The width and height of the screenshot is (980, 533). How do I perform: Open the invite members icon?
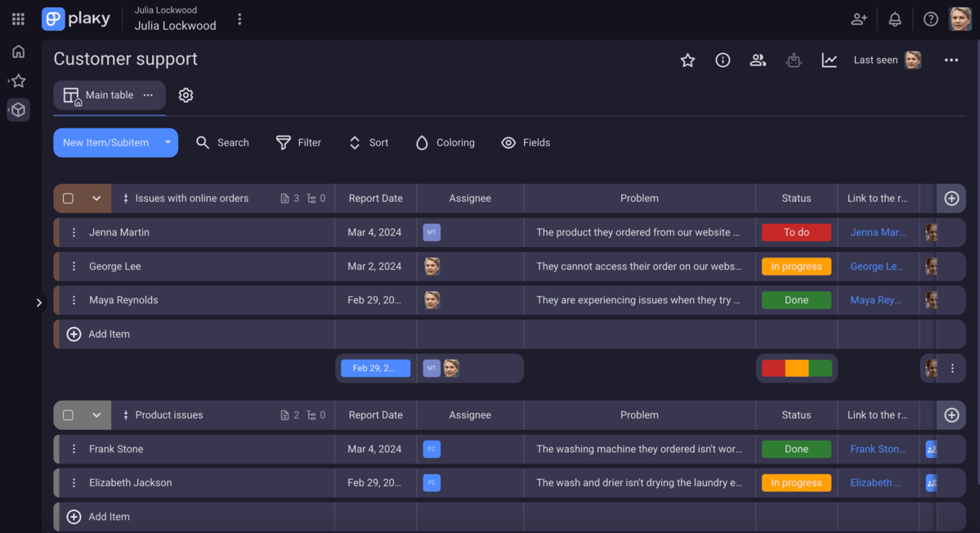858,18
